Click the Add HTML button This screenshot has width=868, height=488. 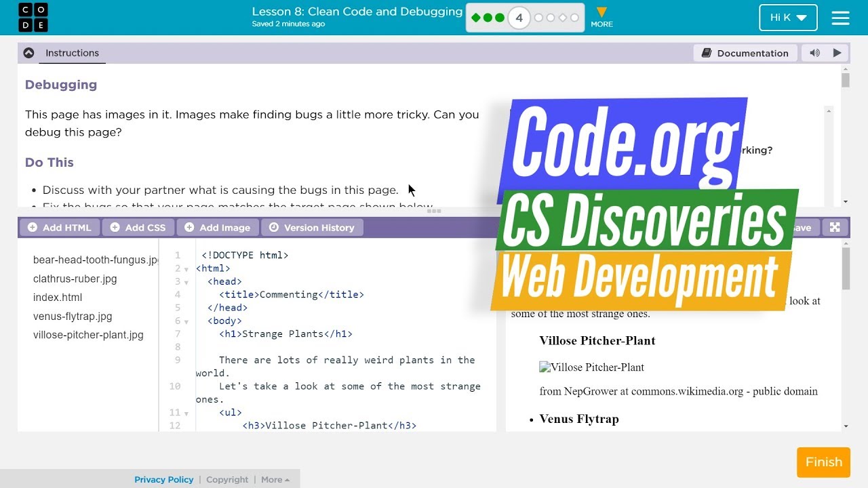(60, 228)
